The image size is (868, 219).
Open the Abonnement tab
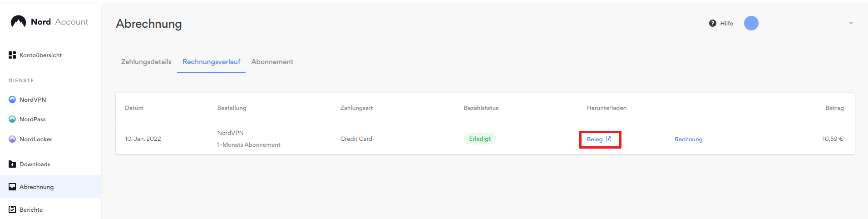click(272, 62)
